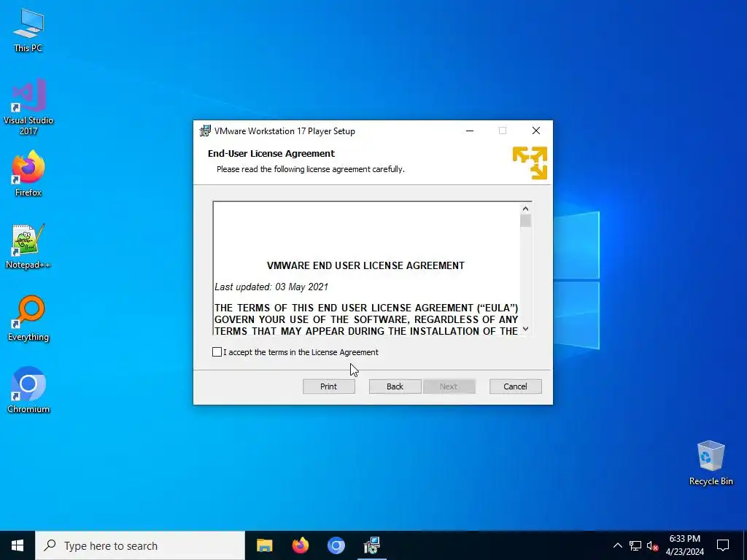The height and width of the screenshot is (560, 747).
Task: Click VMware installer taskbar icon
Action: (x=371, y=545)
